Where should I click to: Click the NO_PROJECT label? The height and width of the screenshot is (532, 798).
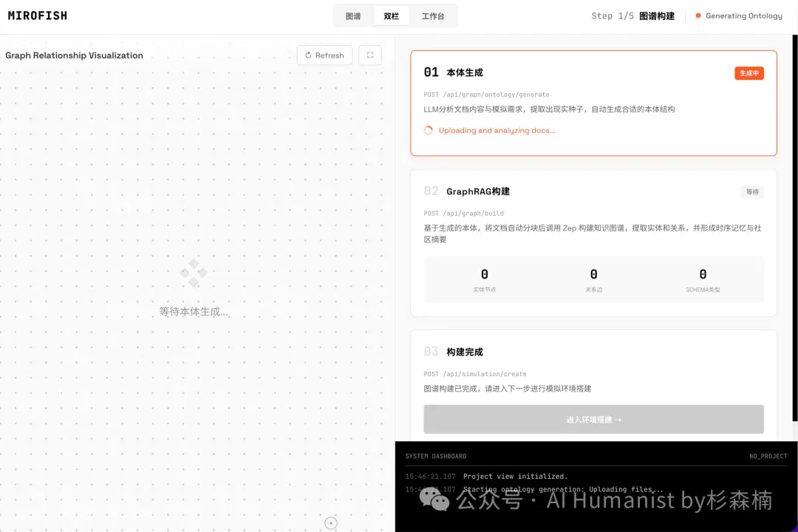click(x=768, y=456)
